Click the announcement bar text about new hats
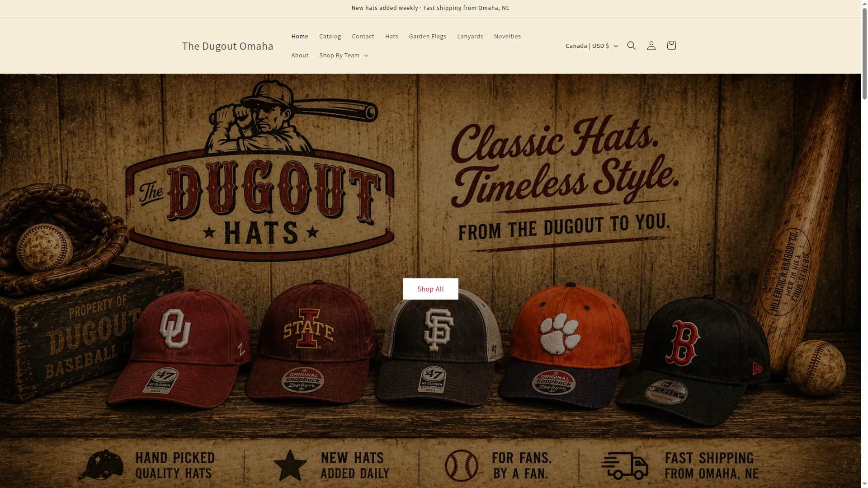868x488 pixels. [430, 8]
